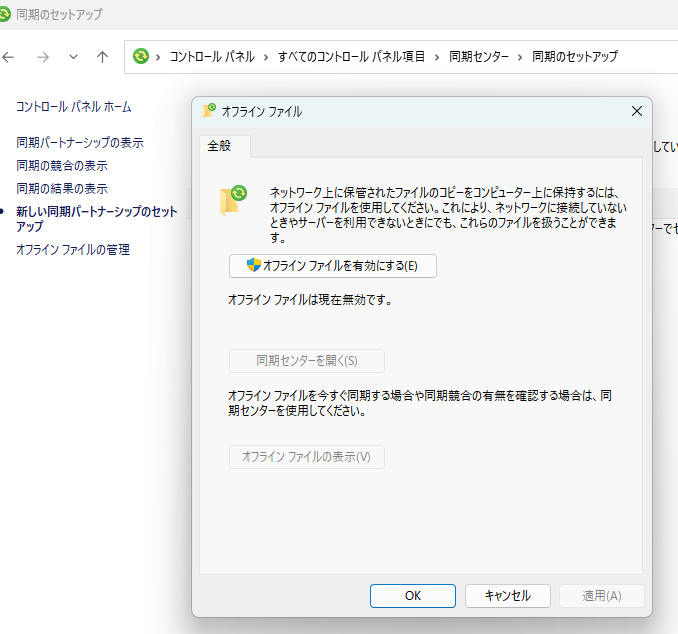
Task: Click the offline files folder icon in dialog title
Action: coord(209,111)
